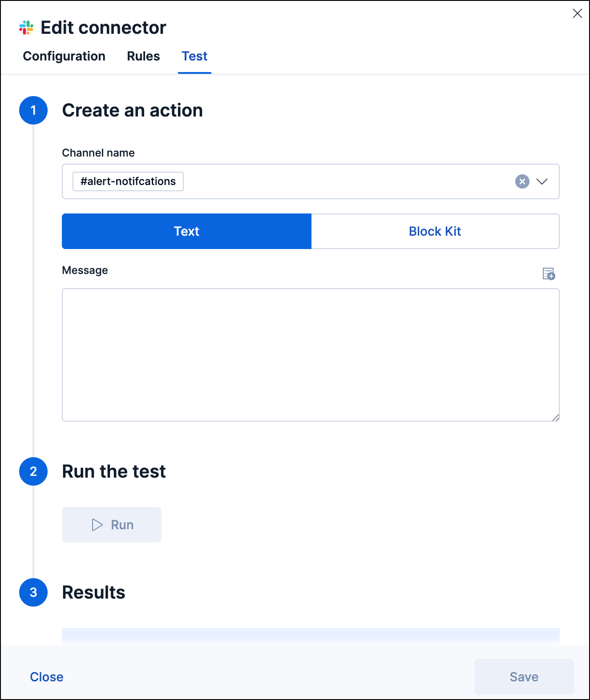This screenshot has width=590, height=700.
Task: Toggle the highlighted Text segment off
Action: pos(186,231)
